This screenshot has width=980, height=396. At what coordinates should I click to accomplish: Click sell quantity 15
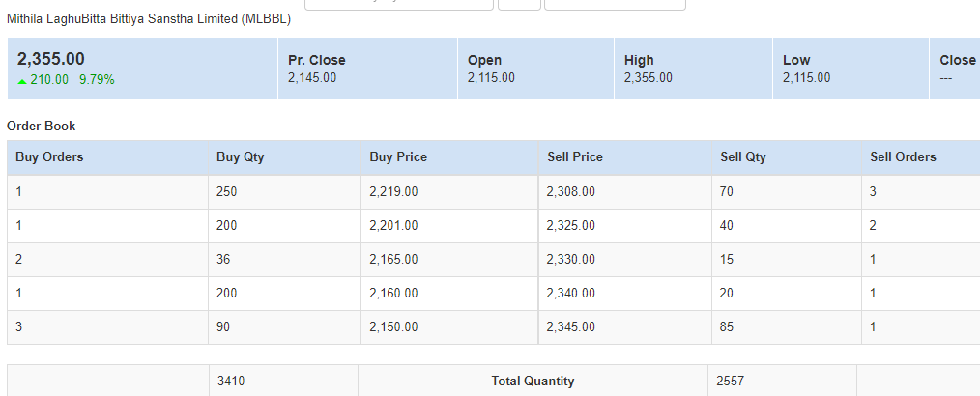tap(727, 259)
